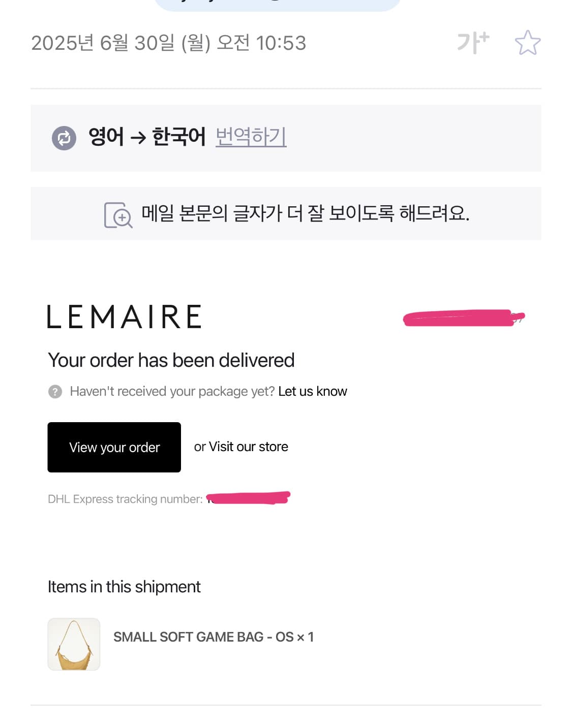Click the magnifier document icon
The height and width of the screenshot is (728, 572).
(x=118, y=215)
